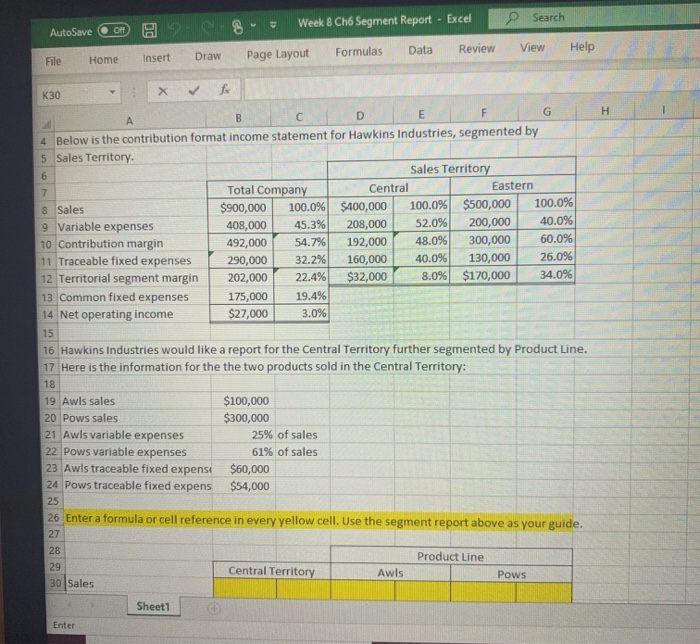The width and height of the screenshot is (700, 644).
Task: Click the 'Awls' product header cell
Action: (x=390, y=573)
